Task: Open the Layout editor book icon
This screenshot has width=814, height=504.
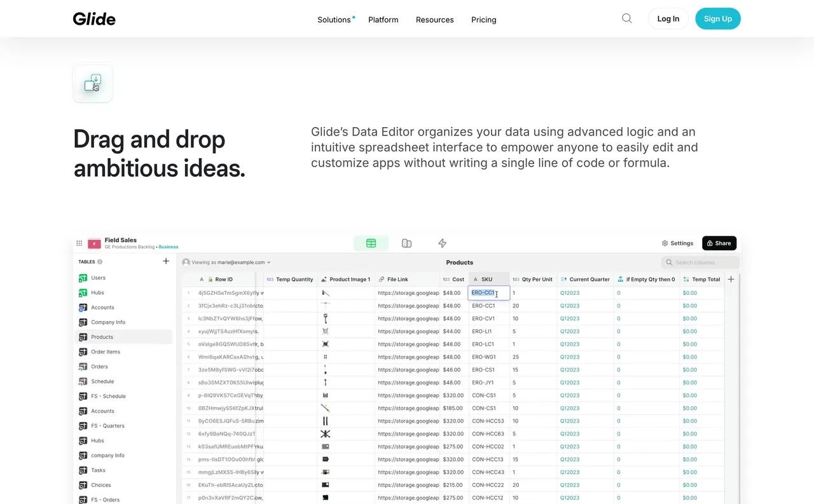Action: coord(406,243)
